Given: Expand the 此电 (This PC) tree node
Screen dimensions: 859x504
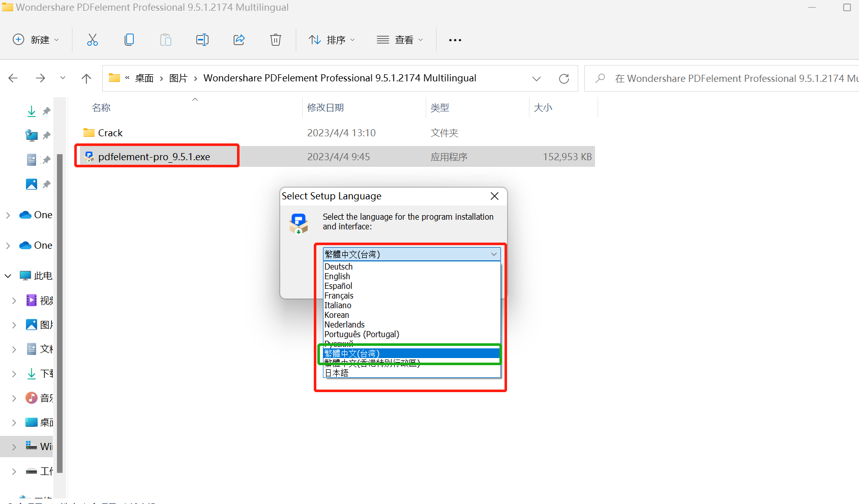Looking at the screenshot, I should (x=8, y=276).
